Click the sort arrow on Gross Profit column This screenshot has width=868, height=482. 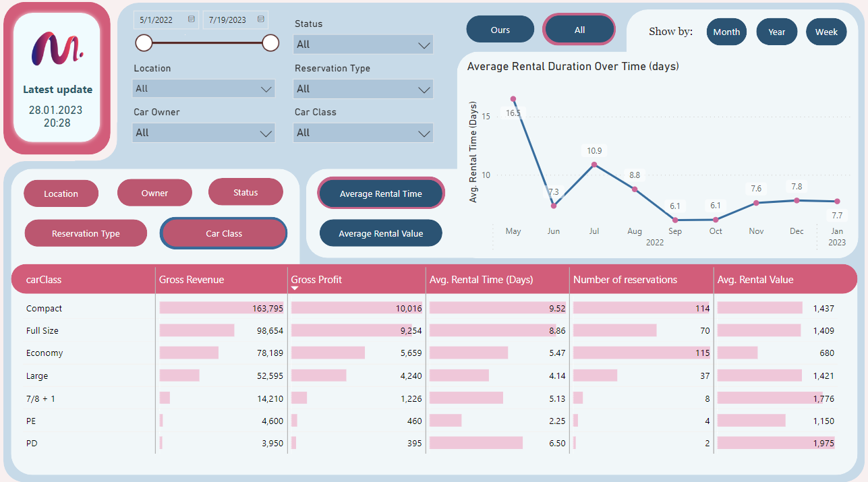[x=295, y=287]
